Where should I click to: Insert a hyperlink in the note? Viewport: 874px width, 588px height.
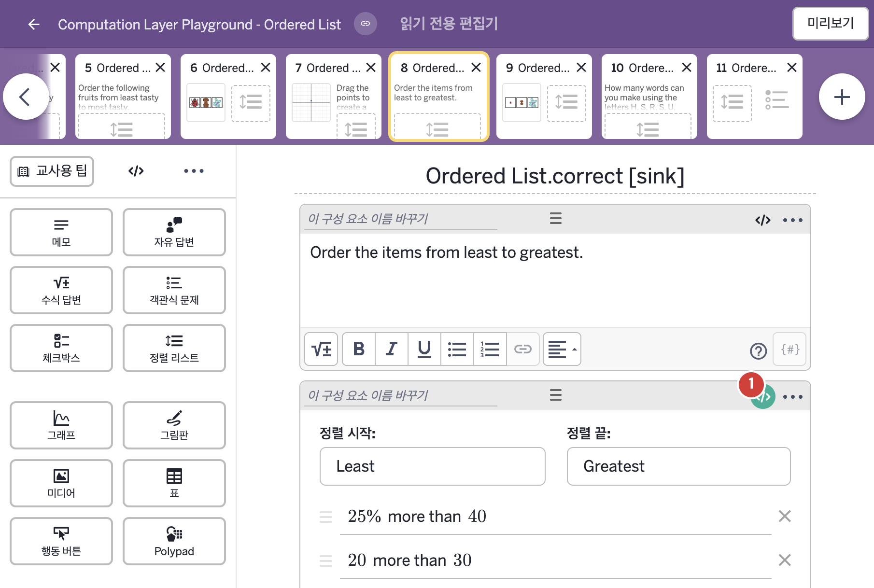tap(523, 349)
